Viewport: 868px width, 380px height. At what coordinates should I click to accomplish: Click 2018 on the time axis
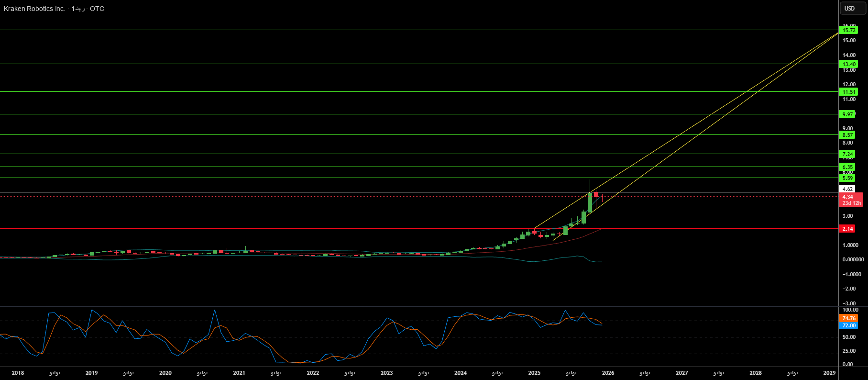[18, 373]
